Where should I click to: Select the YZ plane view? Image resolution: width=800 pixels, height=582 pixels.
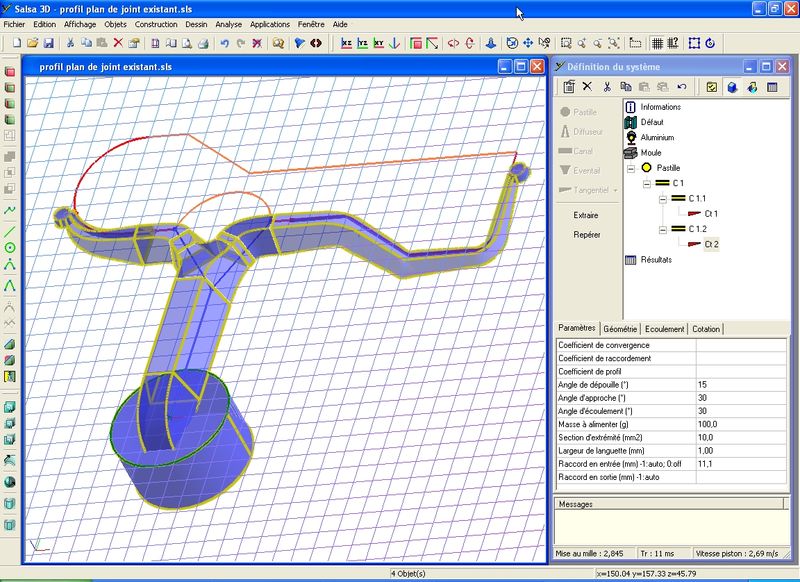362,43
